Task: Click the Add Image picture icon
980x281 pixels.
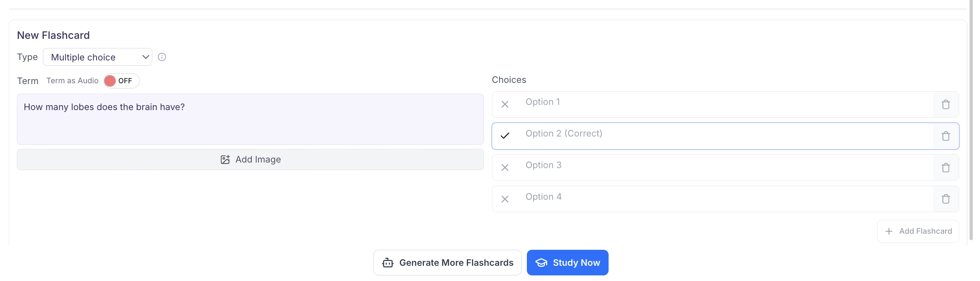Action: click(x=225, y=159)
